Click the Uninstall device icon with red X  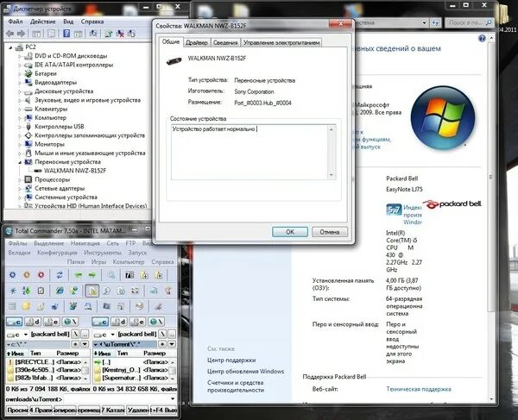(120, 34)
